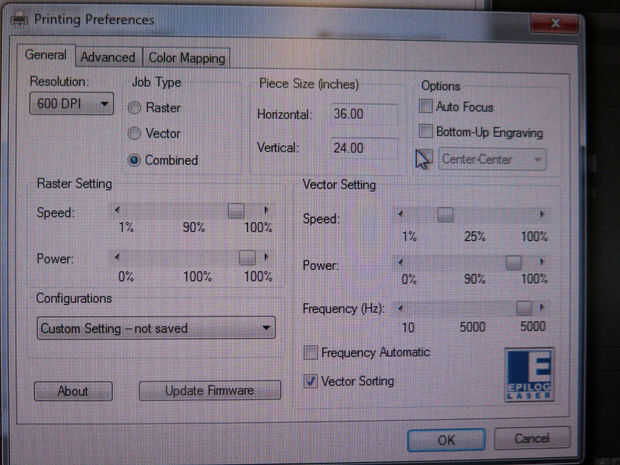The image size is (620, 465).
Task: Click the Vertical piece size field
Action: click(363, 148)
